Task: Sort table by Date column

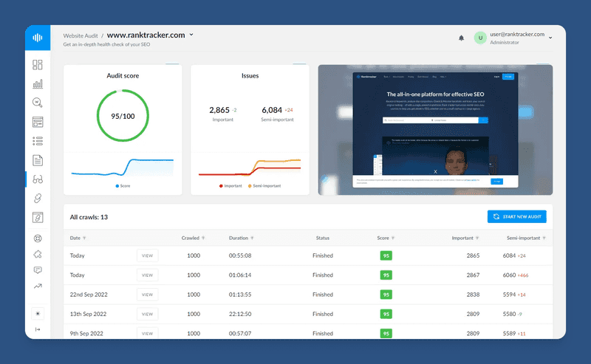Action: [78, 238]
